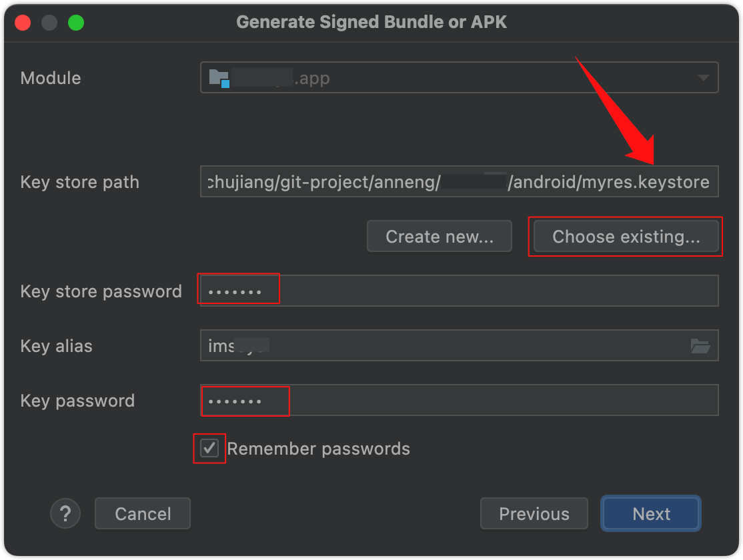Dismiss dialog with Cancel button
Image resolution: width=743 pixels, height=560 pixels.
pyautogui.click(x=143, y=513)
